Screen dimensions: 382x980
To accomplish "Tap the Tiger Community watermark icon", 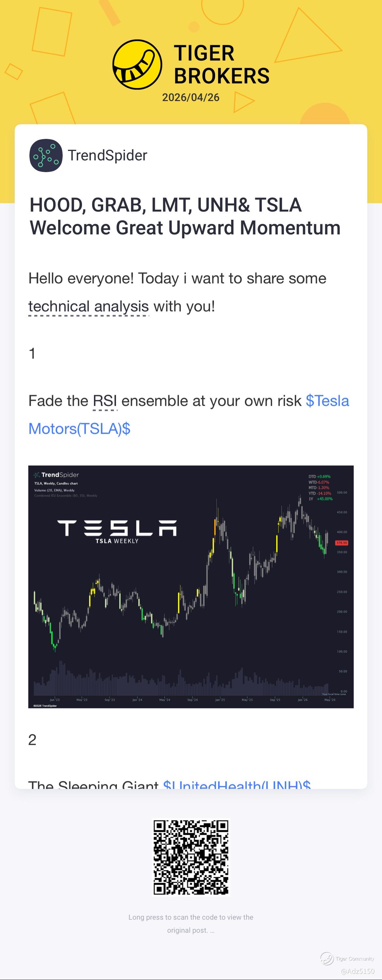I will click(327, 959).
